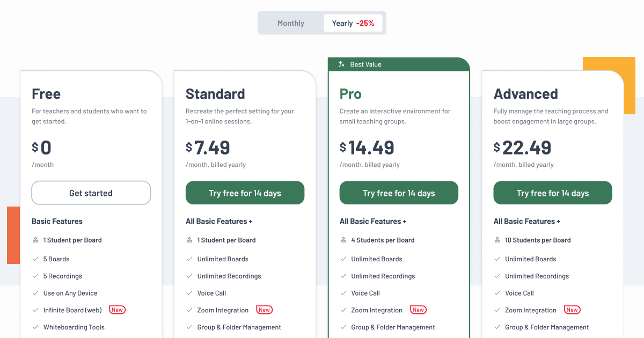Click New badge beside Pro plan Zoom Integration
Image resolution: width=644 pixels, height=338 pixels.
(418, 310)
